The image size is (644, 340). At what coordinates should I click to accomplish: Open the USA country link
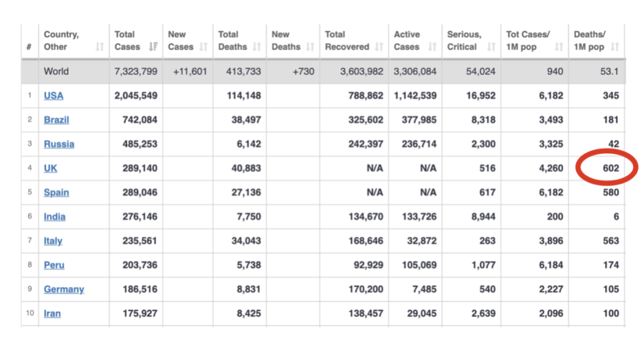click(53, 96)
